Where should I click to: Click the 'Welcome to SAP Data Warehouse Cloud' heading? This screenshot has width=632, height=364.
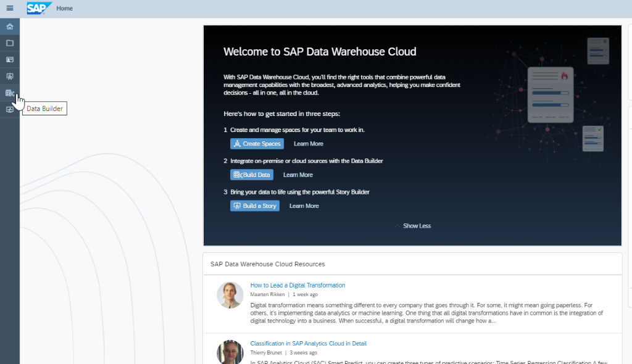click(x=320, y=52)
